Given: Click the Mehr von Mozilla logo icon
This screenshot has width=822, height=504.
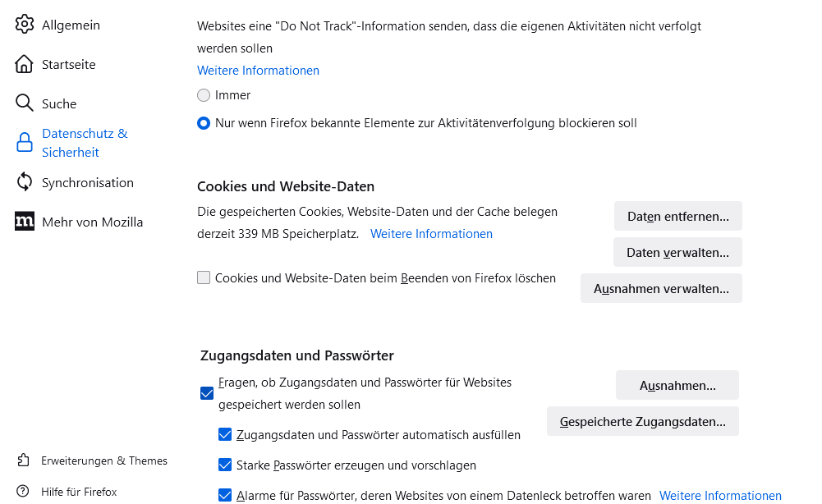Looking at the screenshot, I should tap(25, 222).
